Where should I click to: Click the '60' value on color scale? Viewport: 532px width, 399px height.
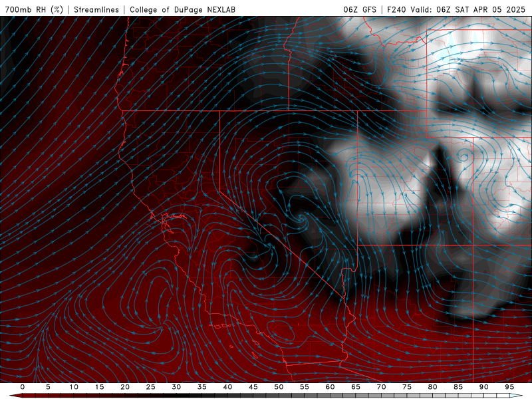(x=330, y=387)
